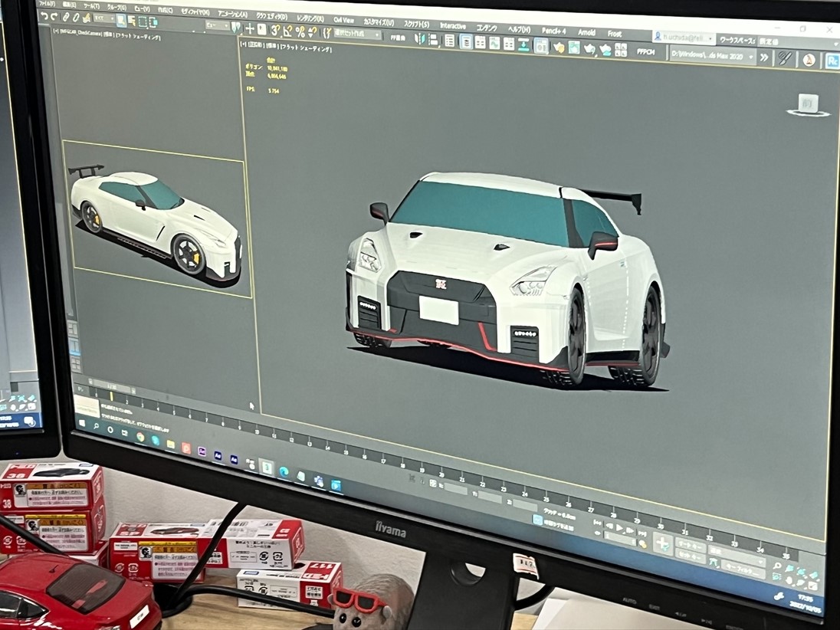840x630 pixels.
Task: Click Use Pivot Point Center icon
Action: (x=236, y=27)
